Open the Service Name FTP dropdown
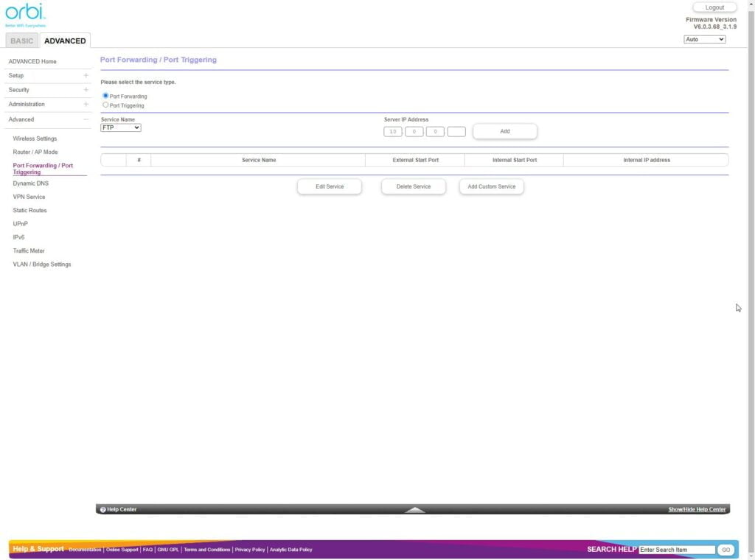The height and width of the screenshot is (560, 755). pyautogui.click(x=121, y=127)
